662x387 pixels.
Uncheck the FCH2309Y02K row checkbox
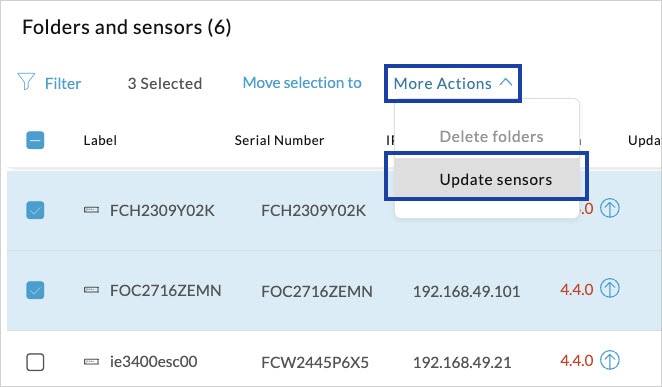[x=35, y=210]
